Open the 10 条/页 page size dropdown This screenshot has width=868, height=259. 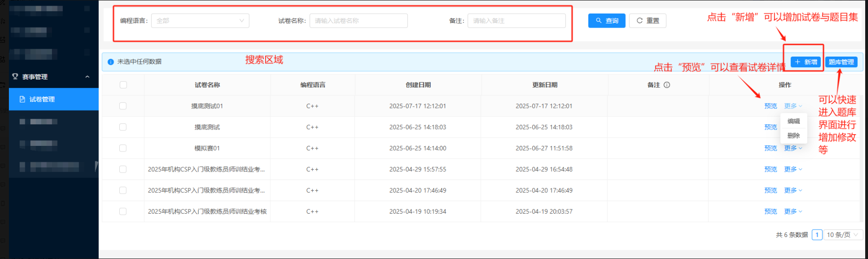[x=842, y=235]
